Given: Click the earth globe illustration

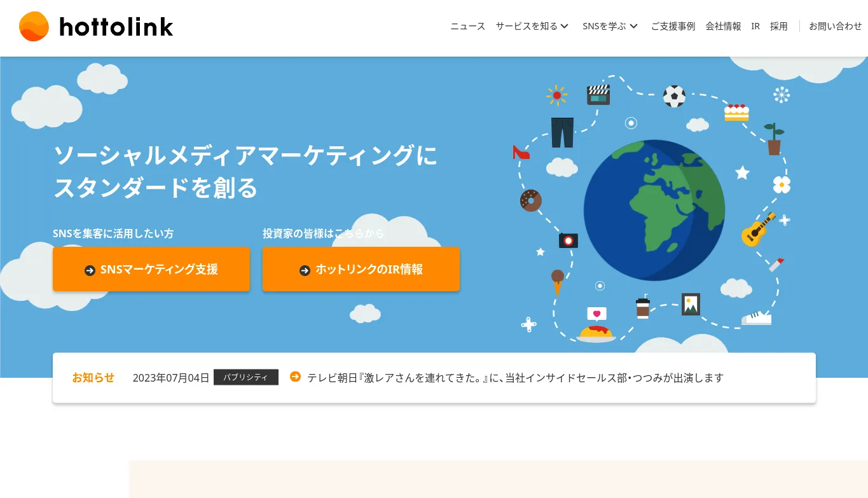Looking at the screenshot, I should tap(654, 210).
